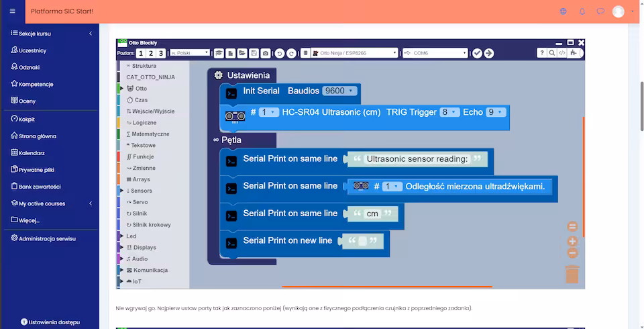
Task: Click the upload arrow button in Otto Blockly
Action: tap(489, 53)
